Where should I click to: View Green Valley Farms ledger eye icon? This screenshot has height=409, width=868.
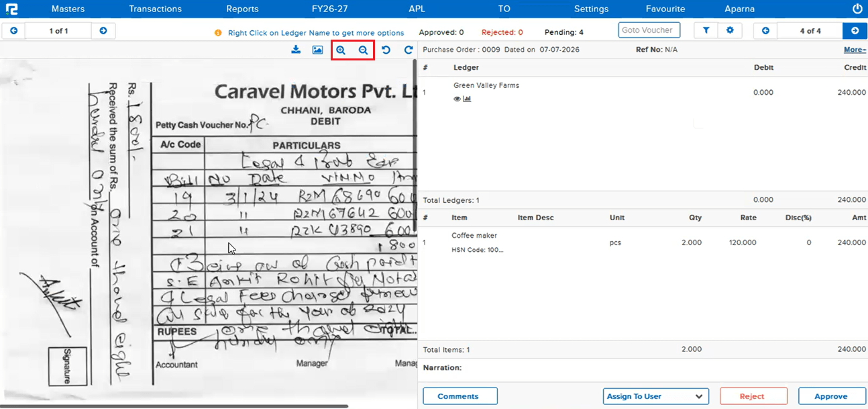pos(457,99)
